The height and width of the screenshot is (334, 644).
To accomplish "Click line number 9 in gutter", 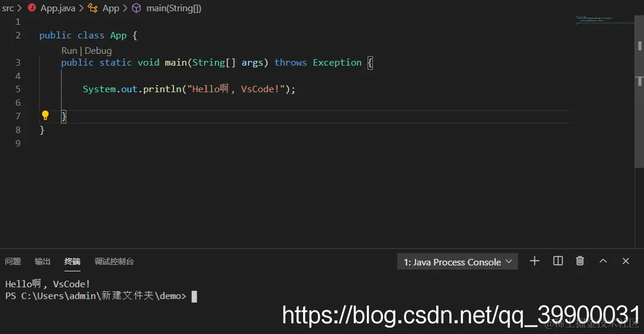I will coord(18,143).
